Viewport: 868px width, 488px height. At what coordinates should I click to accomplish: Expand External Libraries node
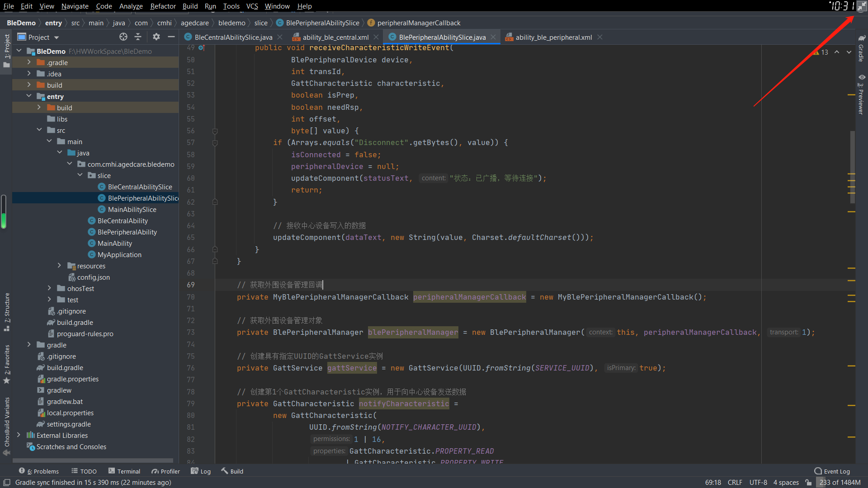[x=19, y=435]
